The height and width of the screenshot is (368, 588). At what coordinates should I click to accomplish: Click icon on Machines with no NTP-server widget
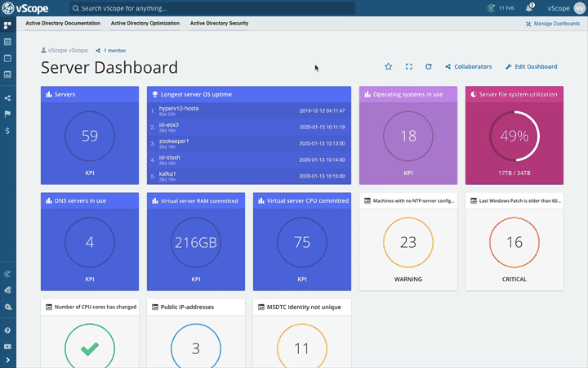[x=367, y=200]
